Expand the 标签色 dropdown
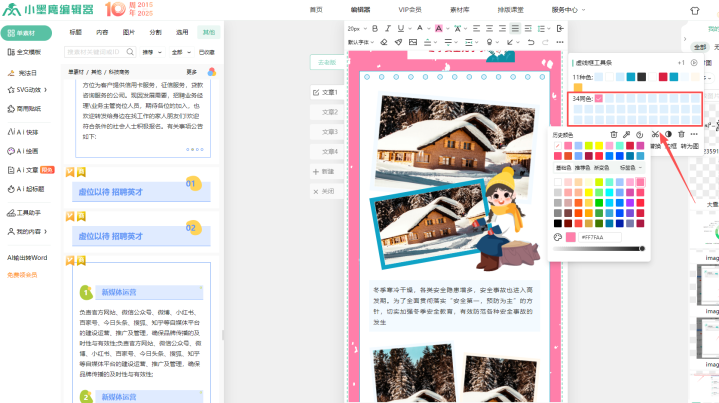The width and height of the screenshot is (719, 403). (631, 168)
